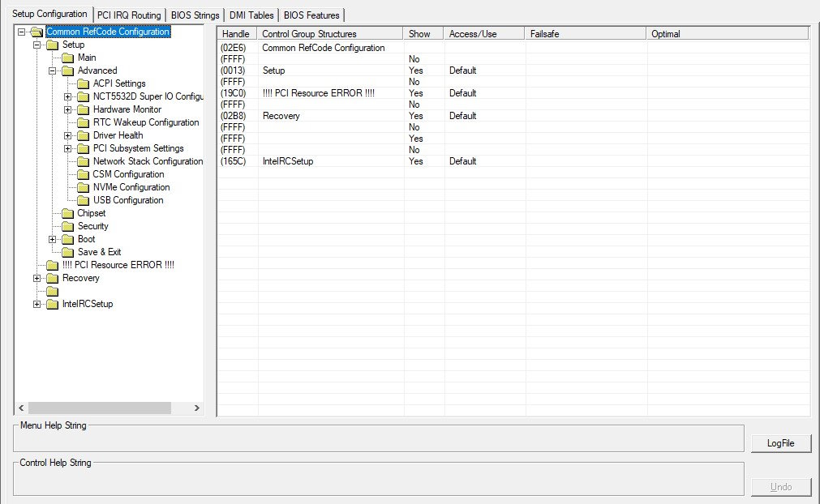
Task: Select the Recovery row in the table
Action: pos(281,116)
